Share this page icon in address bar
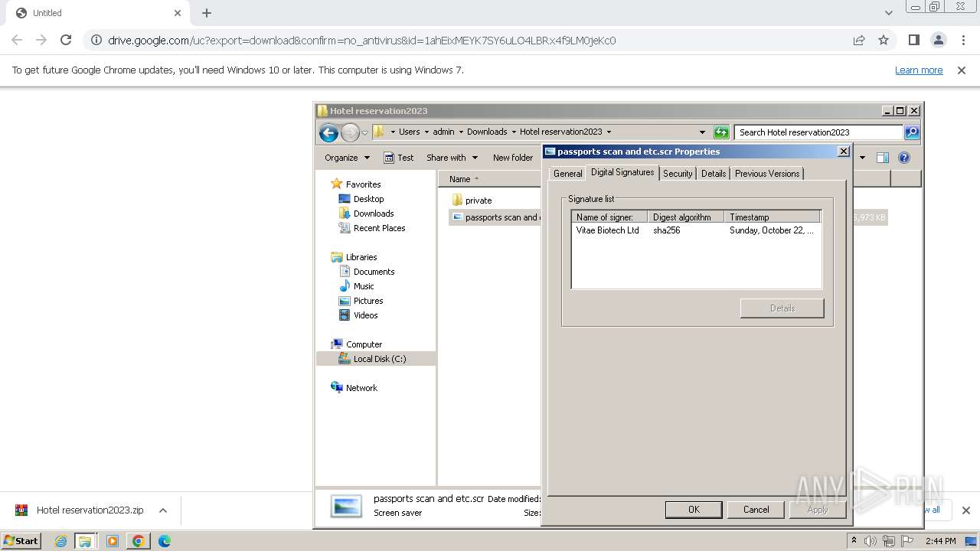This screenshot has height=551, width=980. [859, 40]
